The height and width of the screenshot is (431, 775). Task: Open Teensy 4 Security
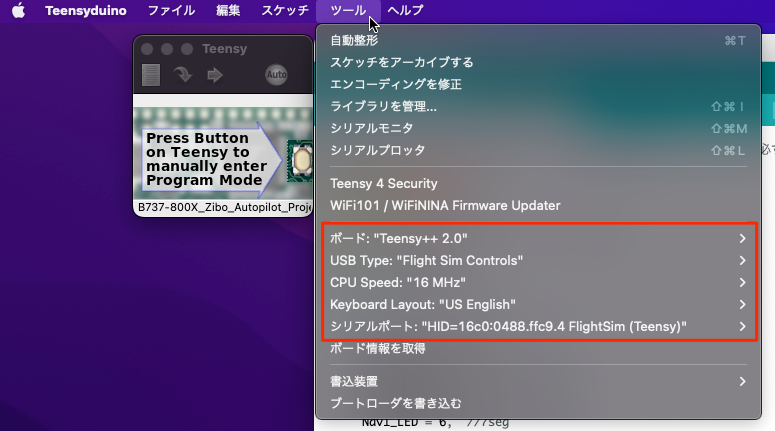click(x=538, y=183)
